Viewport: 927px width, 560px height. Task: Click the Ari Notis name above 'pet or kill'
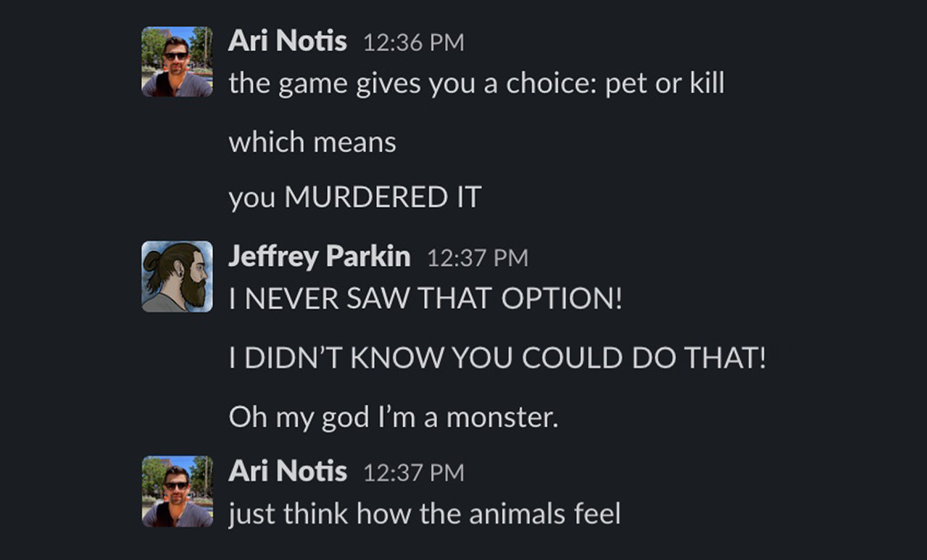tap(287, 42)
